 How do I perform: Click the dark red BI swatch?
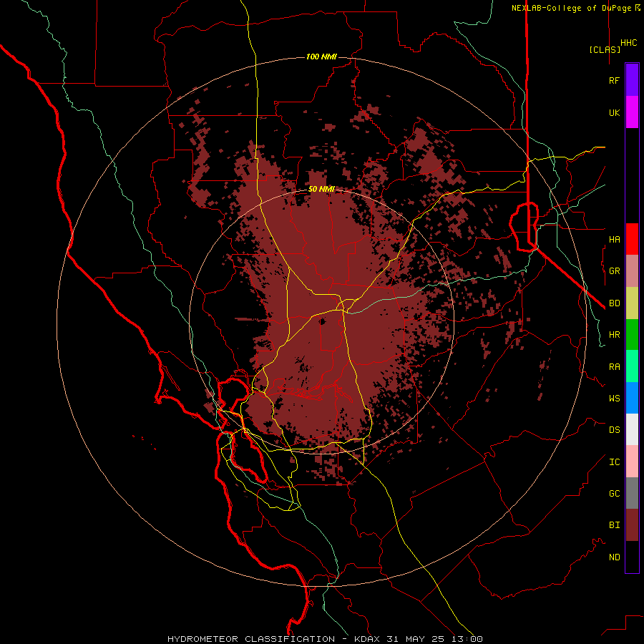click(x=632, y=525)
